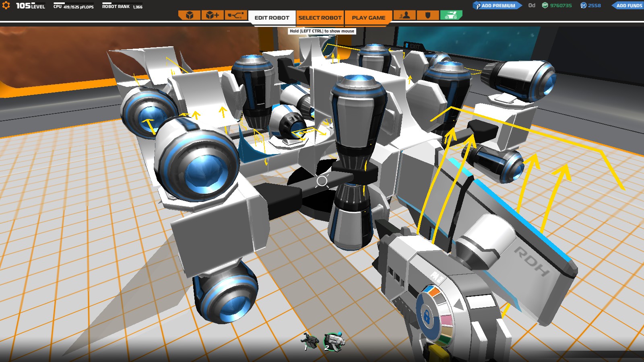Click the green RP currency icon
This screenshot has height=362, width=644.
pos(545,5)
